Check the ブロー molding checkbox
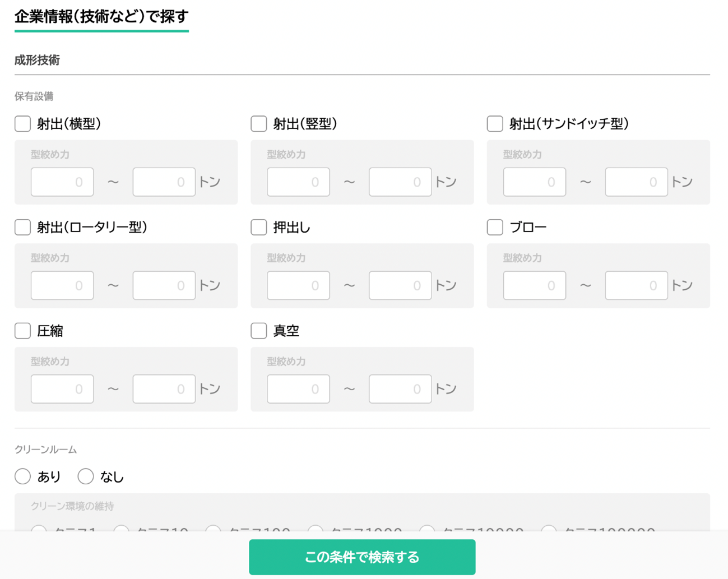 pos(495,226)
